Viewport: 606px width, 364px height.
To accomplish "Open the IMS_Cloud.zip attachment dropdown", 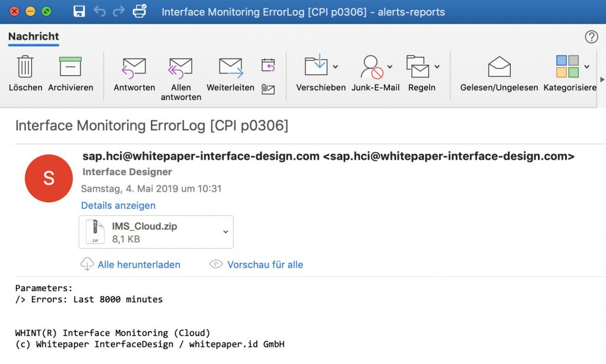I will 225,231.
